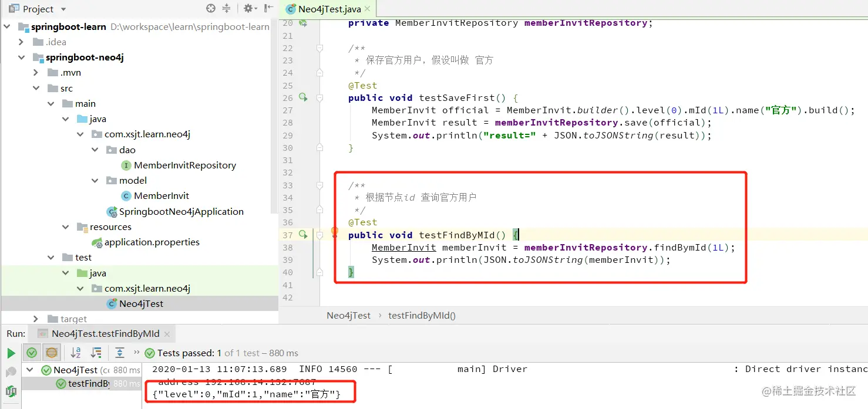Viewport: 868px width, 409px height.
Task: Open application.properties file
Action: point(152,242)
